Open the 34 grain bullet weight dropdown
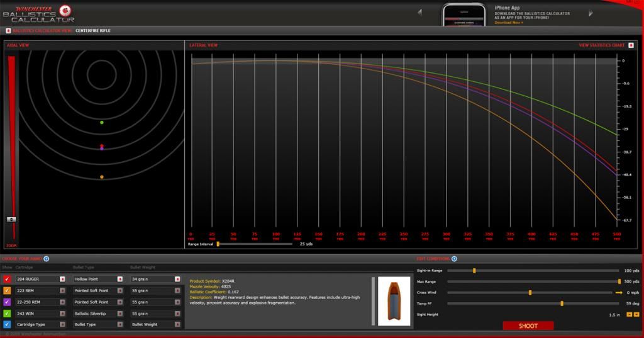This screenshot has width=644, height=338. [x=177, y=279]
